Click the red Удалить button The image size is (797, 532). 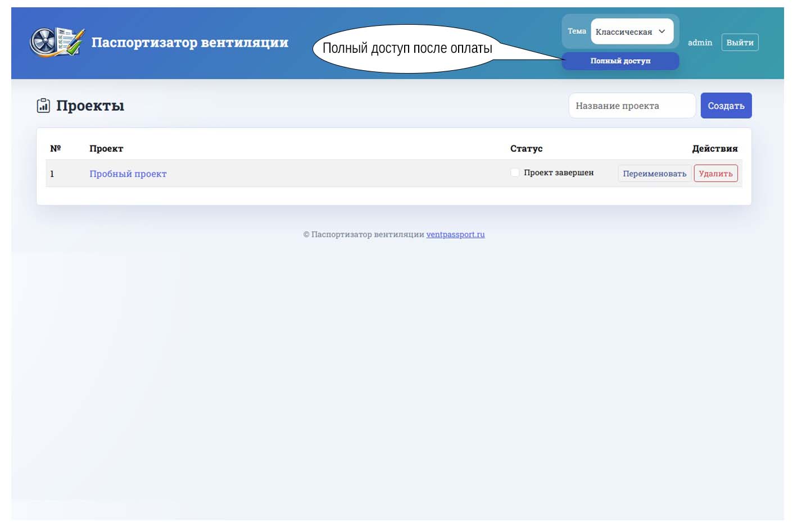(x=716, y=174)
